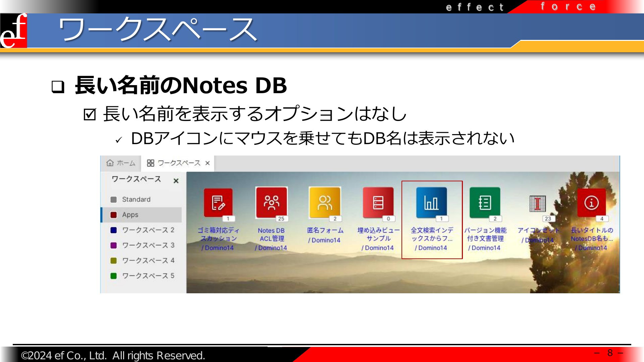The height and width of the screenshot is (362, 644).
Task: Open the Notes DB ACL管理 icon
Action: pyautogui.click(x=271, y=202)
